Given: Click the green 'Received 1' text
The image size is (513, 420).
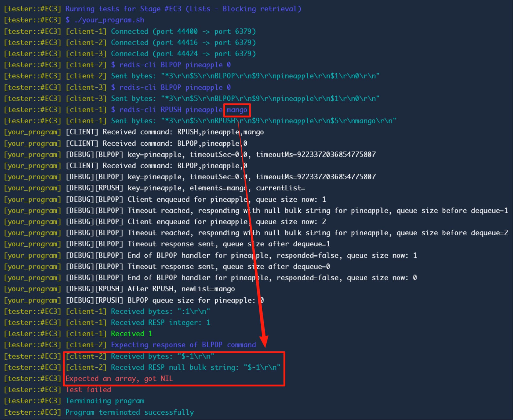Looking at the screenshot, I should pos(131,333).
